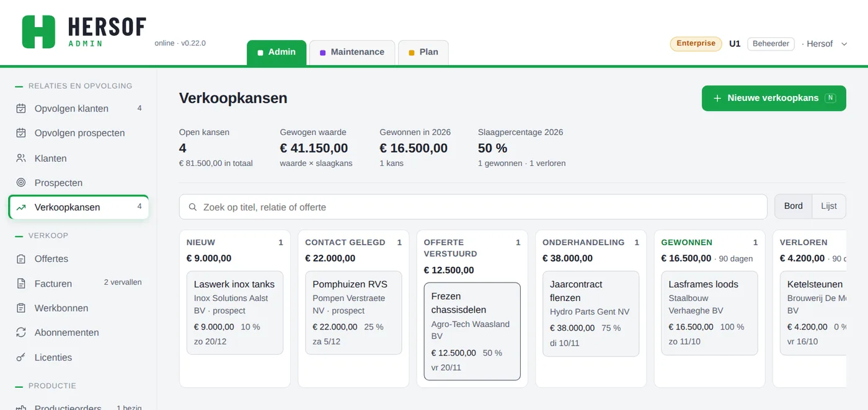Click the Slaagpercentage 50 % value
The width and height of the screenshot is (868, 410).
[x=492, y=149]
